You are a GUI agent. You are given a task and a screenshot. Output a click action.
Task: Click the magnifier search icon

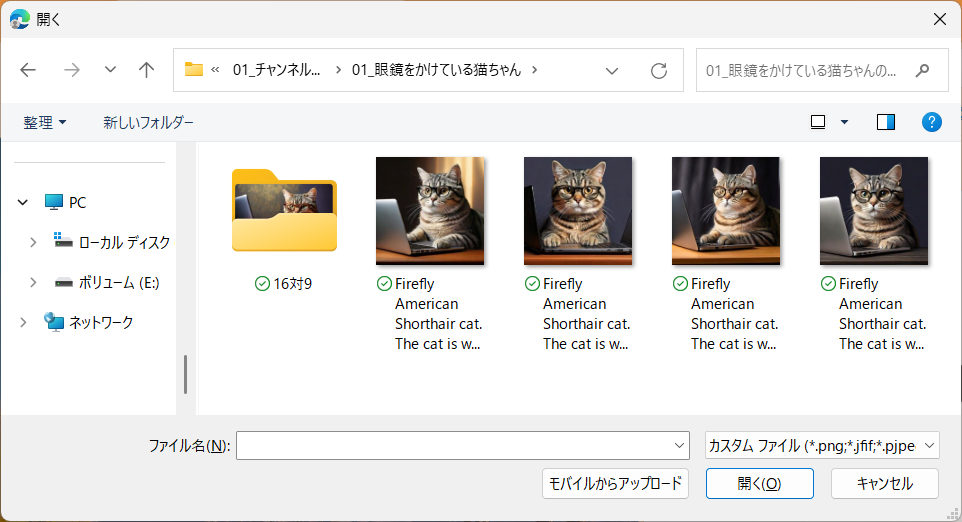[922, 71]
